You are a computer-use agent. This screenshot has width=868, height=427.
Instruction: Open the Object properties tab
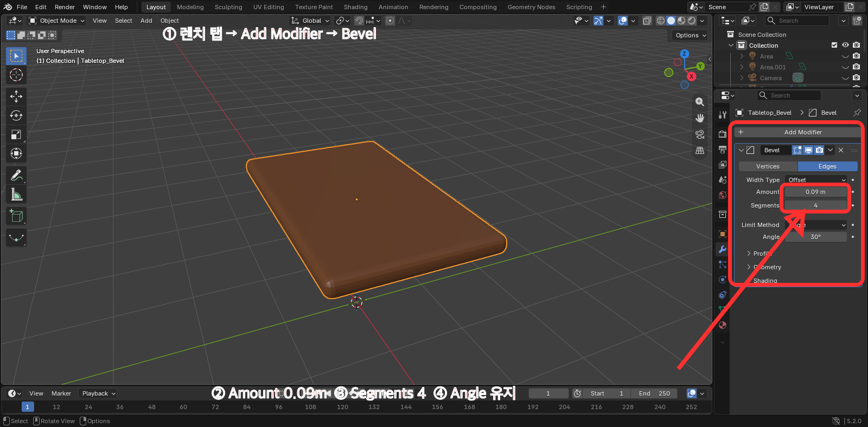pos(723,234)
